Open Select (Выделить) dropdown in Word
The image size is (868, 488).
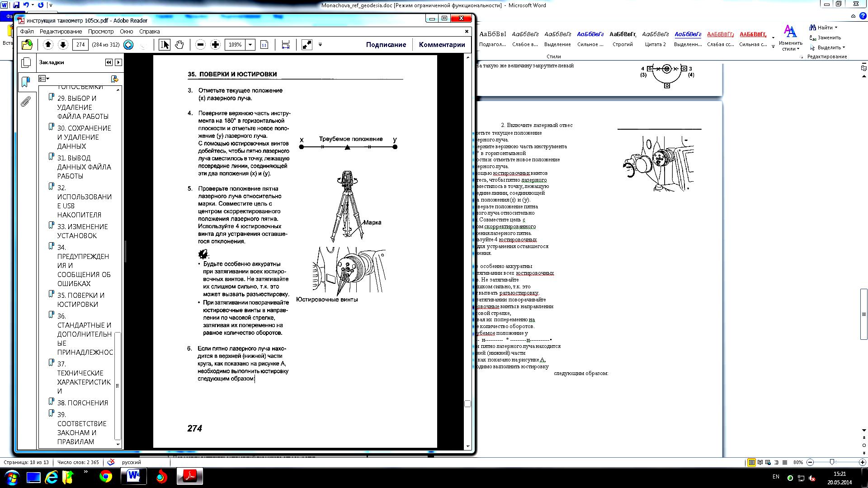pos(827,47)
